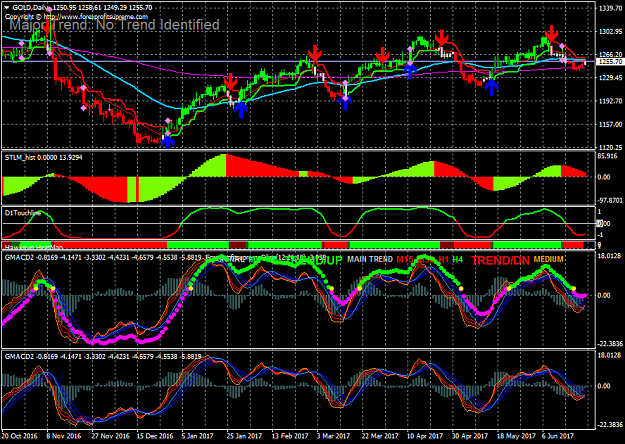Viewport: 625px width, 444px height.
Task: Select the red sell arrow above 8 Nov 2016
Action: [x=47, y=27]
